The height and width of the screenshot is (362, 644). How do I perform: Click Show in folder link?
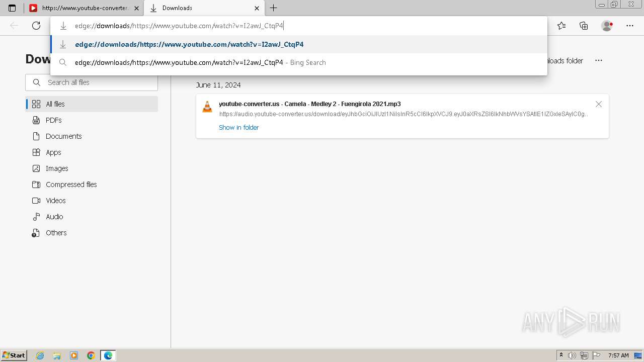[238, 128]
